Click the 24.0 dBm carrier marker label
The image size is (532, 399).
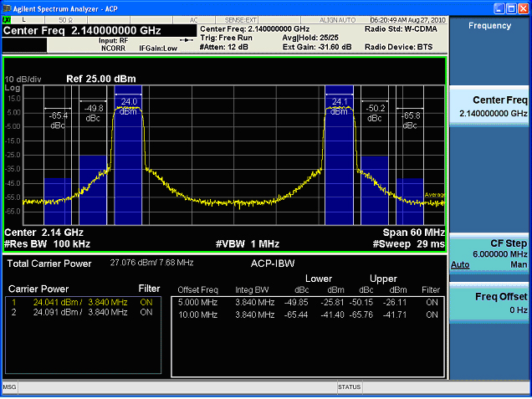128,106
